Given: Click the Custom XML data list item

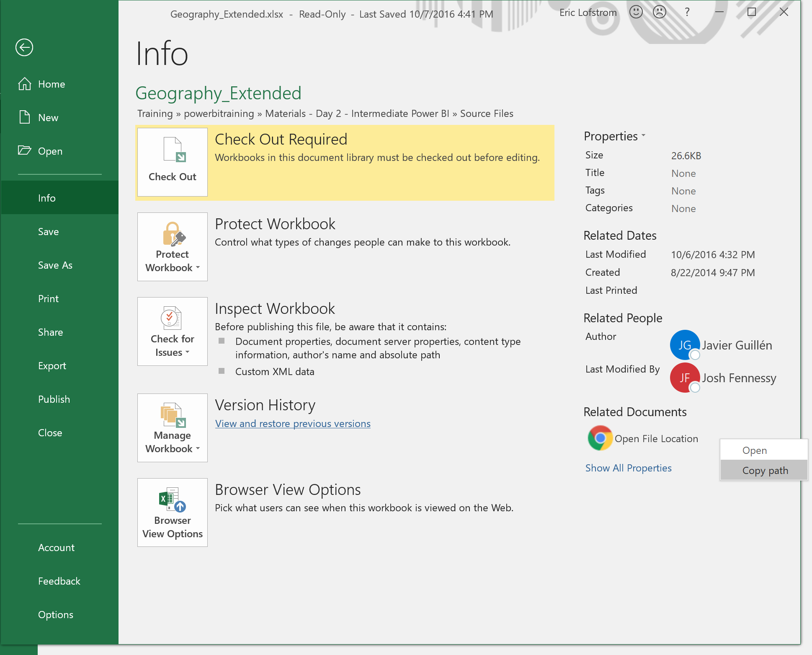Looking at the screenshot, I should click(275, 371).
